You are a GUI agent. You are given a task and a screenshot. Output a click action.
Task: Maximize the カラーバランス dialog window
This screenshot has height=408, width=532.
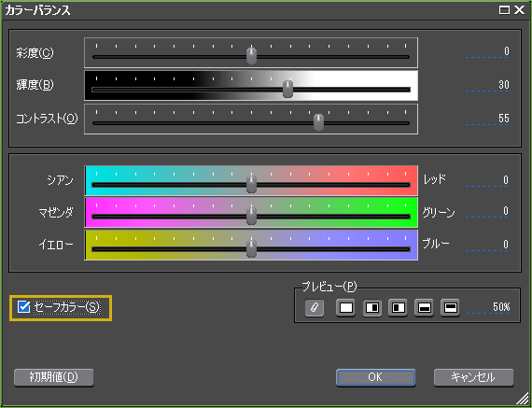pos(504,10)
